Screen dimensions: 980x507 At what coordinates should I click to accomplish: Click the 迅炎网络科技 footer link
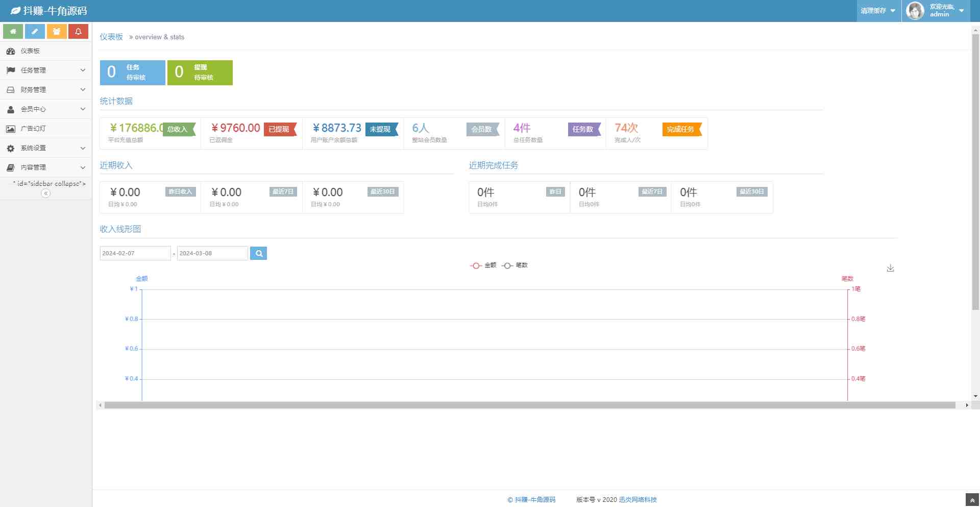click(638, 500)
